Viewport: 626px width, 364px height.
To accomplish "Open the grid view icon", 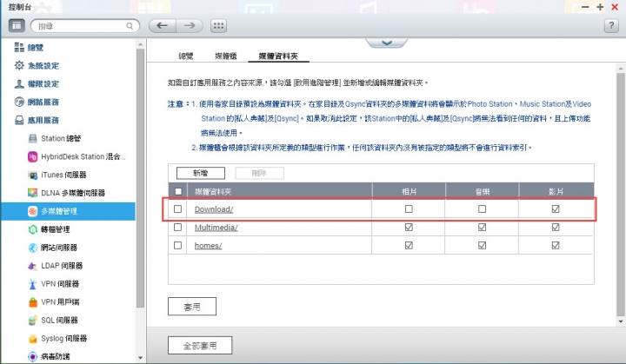I will click(218, 26).
